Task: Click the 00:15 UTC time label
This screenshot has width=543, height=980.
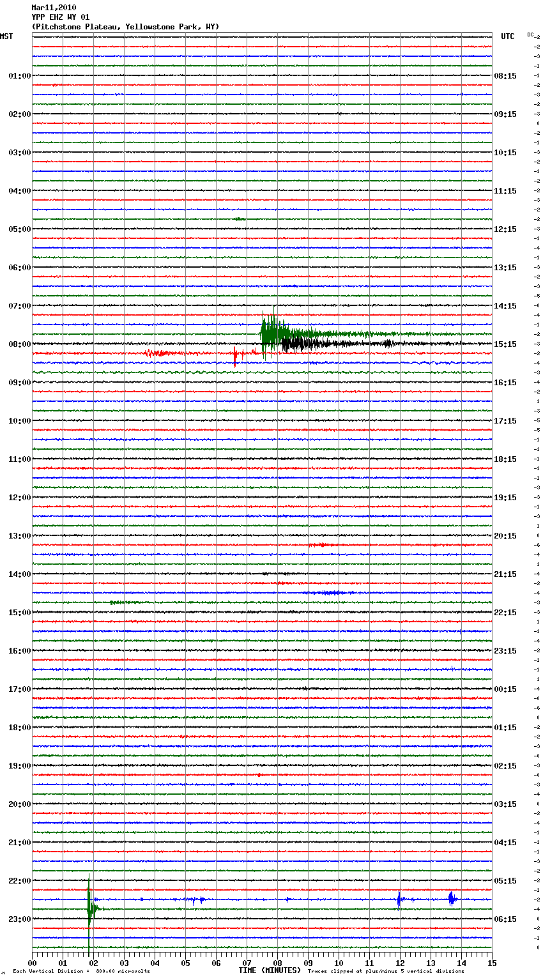Action: pos(505,689)
